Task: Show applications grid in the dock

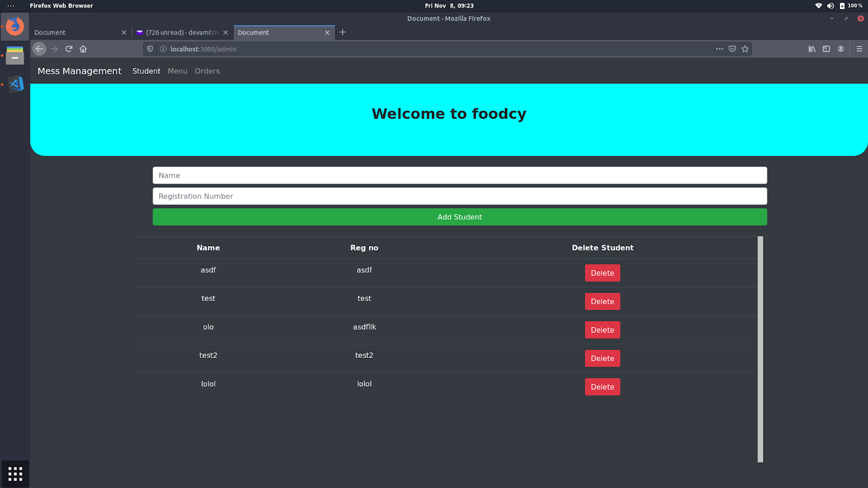Action: click(15, 473)
